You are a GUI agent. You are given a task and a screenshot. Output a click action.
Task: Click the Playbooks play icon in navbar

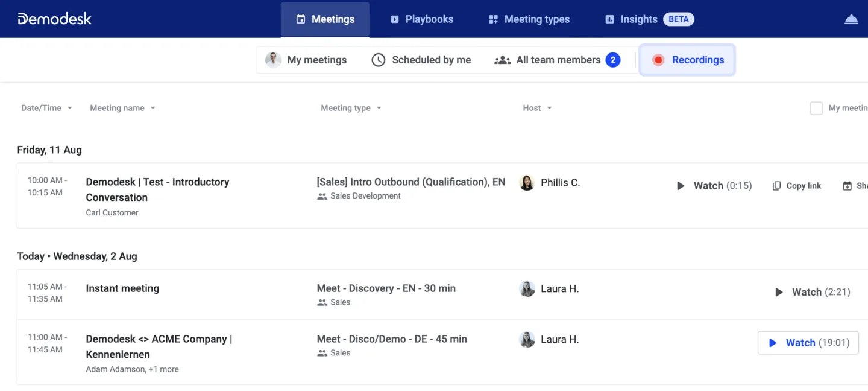coord(395,19)
